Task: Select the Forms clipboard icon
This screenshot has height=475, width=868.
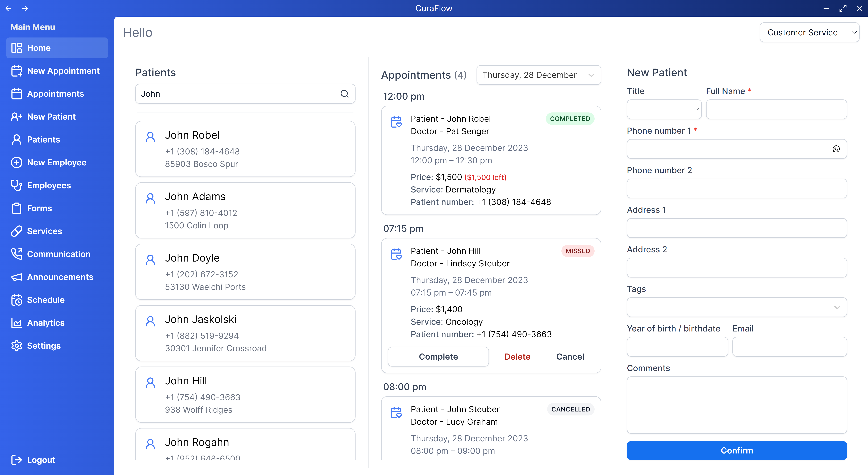Action: 16,208
